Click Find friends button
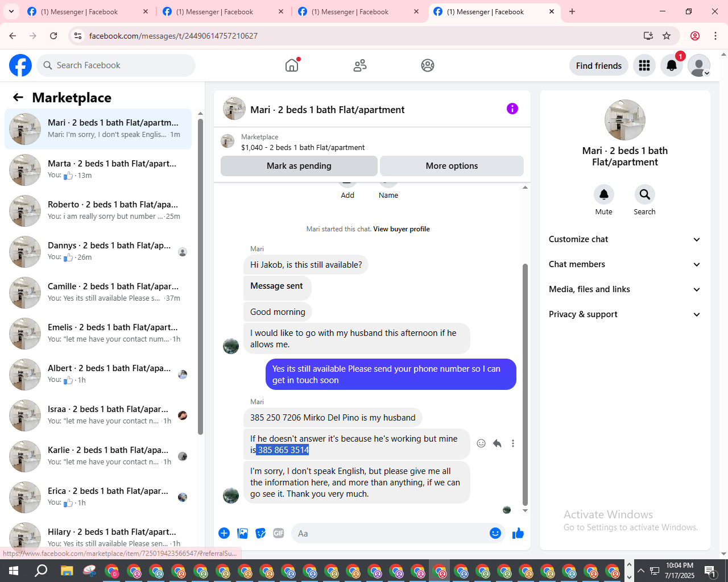 coord(599,66)
